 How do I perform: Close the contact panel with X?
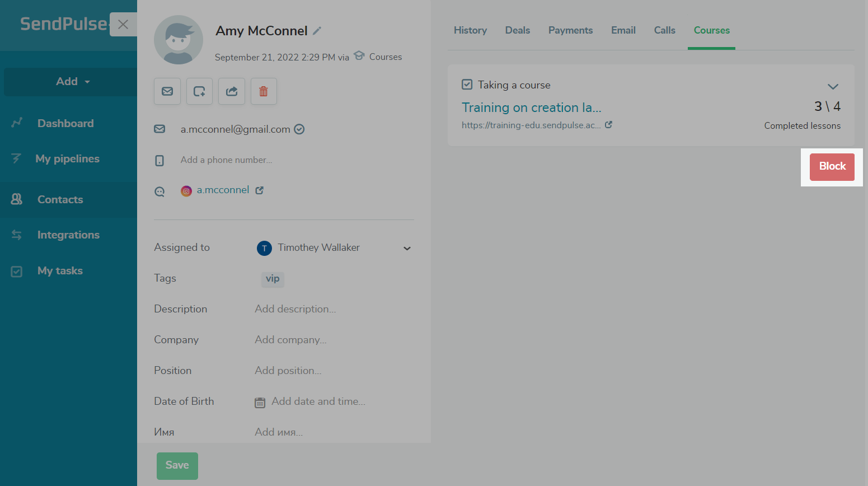[123, 25]
